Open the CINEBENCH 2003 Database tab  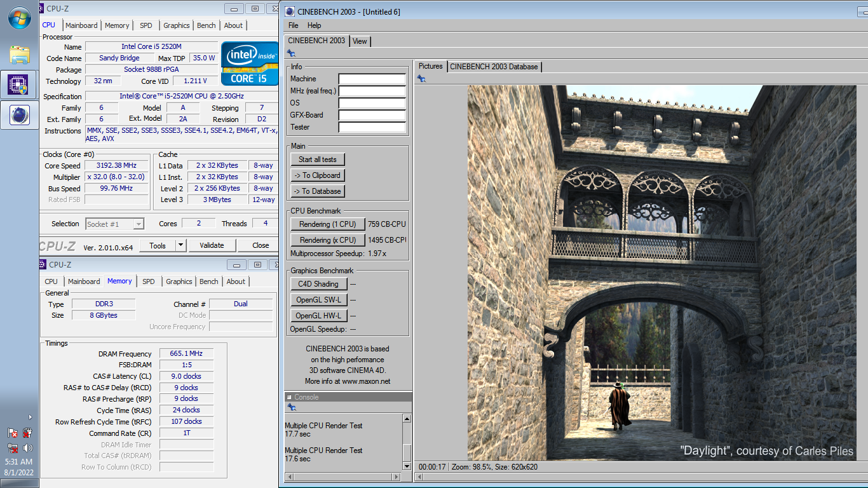pyautogui.click(x=494, y=66)
